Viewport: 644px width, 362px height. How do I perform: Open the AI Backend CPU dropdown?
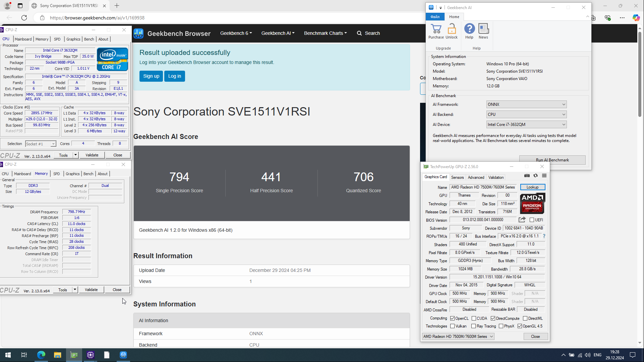point(526,115)
